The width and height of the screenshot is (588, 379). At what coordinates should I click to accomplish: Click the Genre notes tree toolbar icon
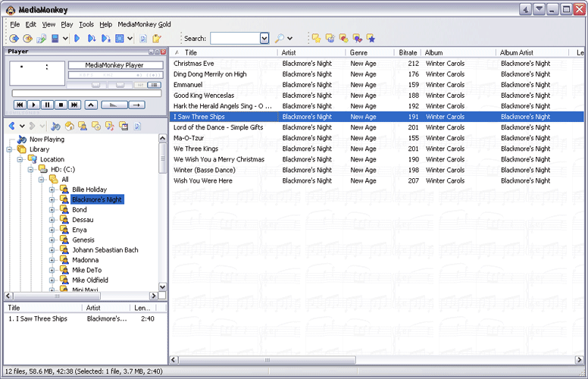[x=110, y=126]
